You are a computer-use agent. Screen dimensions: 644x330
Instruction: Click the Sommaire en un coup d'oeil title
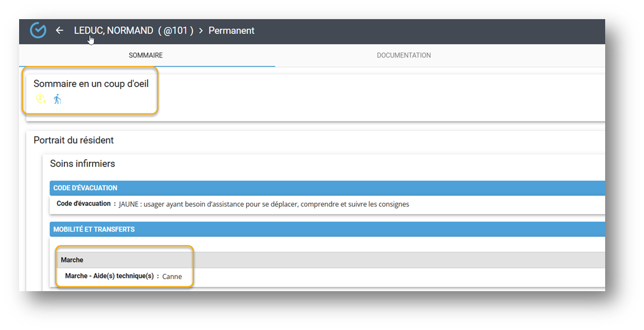91,84
